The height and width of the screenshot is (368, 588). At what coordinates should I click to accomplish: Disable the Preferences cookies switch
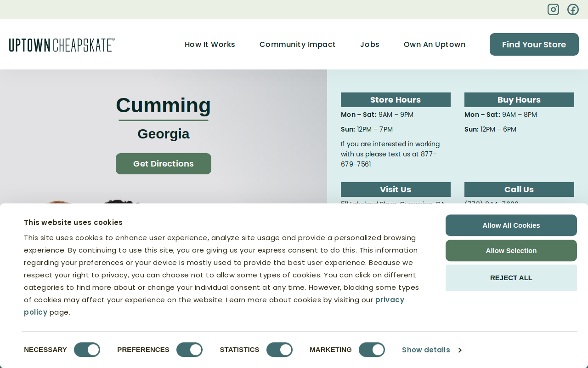pos(189,350)
